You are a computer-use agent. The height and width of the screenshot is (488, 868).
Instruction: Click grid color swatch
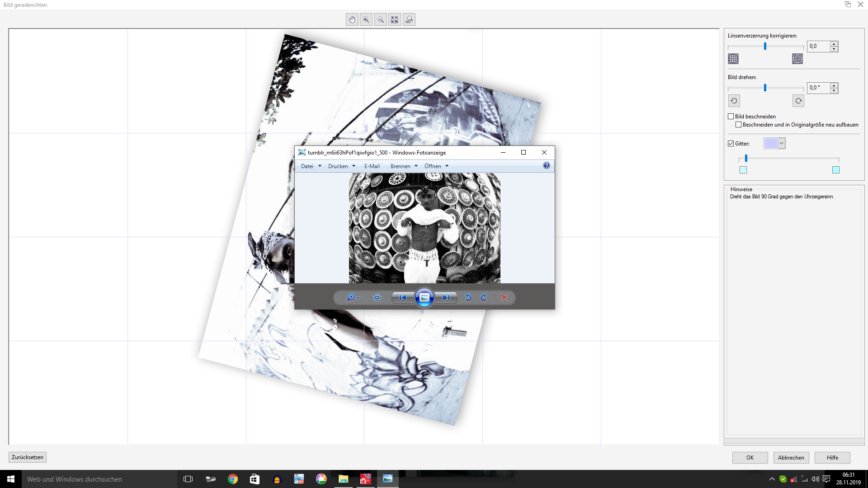[x=771, y=143]
